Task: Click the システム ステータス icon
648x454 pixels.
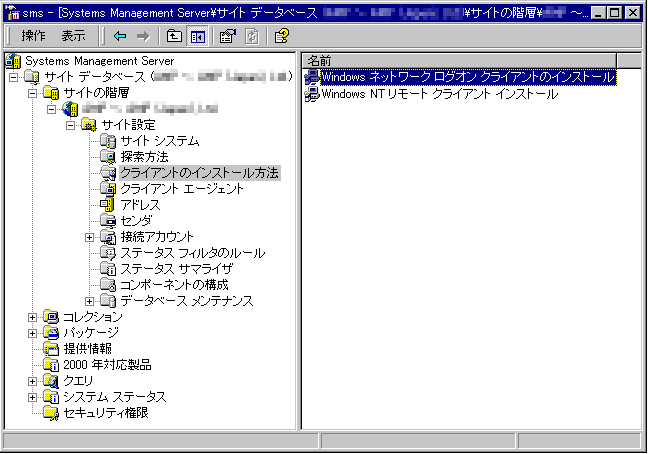Action: point(51,397)
